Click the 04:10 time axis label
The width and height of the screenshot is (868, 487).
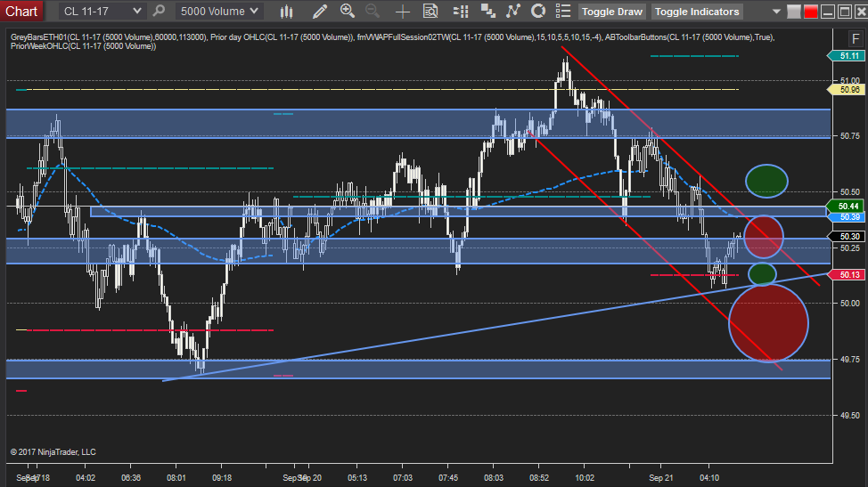pyautogui.click(x=709, y=477)
